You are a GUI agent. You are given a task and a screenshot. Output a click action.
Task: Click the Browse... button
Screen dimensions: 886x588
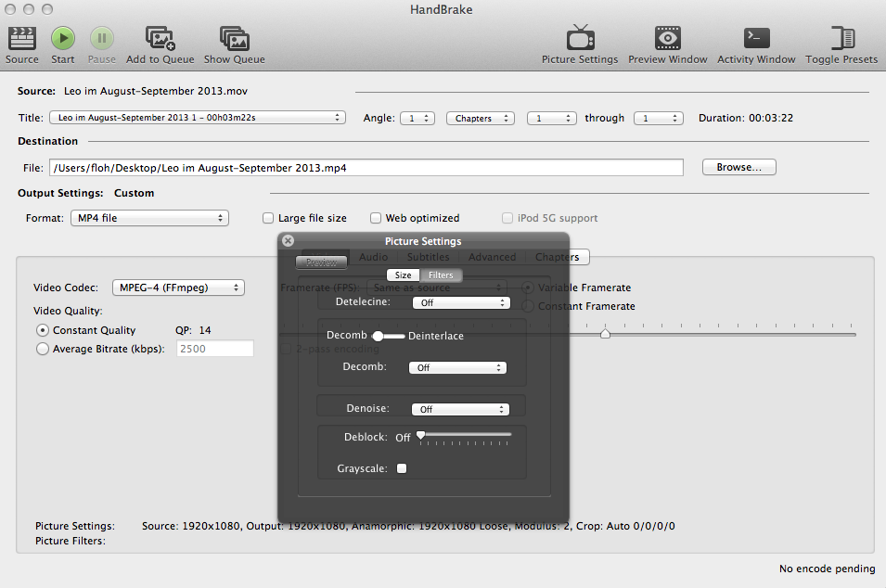(739, 167)
